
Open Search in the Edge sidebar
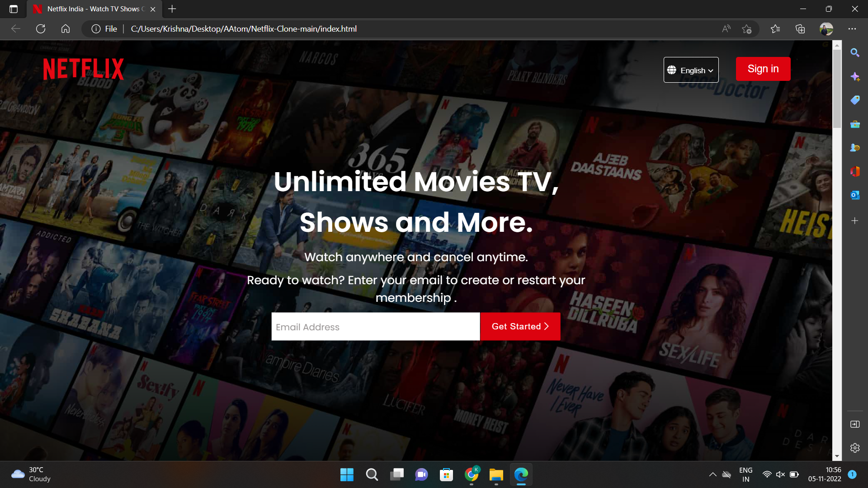854,53
